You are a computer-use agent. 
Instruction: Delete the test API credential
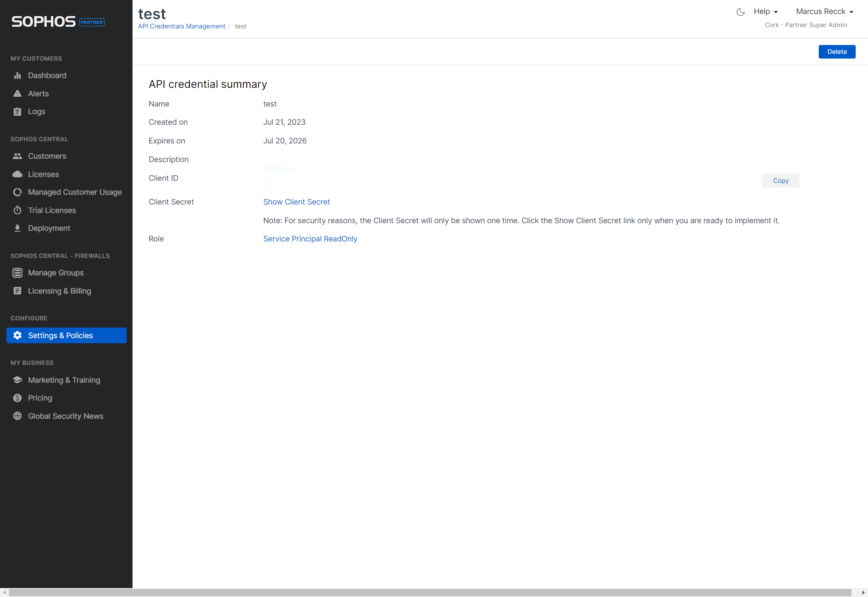(x=837, y=52)
